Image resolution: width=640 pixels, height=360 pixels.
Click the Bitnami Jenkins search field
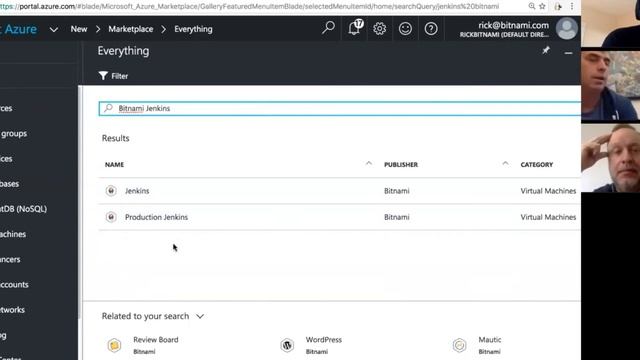click(x=340, y=109)
